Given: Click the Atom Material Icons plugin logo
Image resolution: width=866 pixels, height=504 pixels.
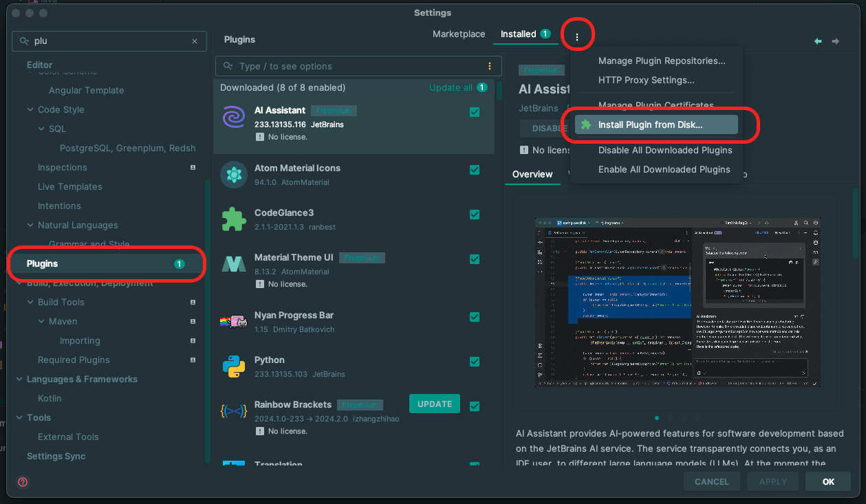Looking at the screenshot, I should point(234,175).
